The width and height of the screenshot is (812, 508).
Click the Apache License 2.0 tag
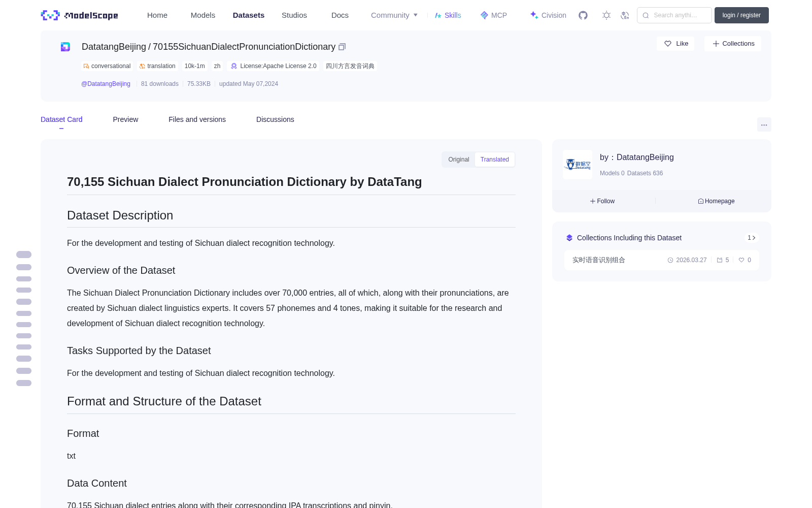click(274, 66)
